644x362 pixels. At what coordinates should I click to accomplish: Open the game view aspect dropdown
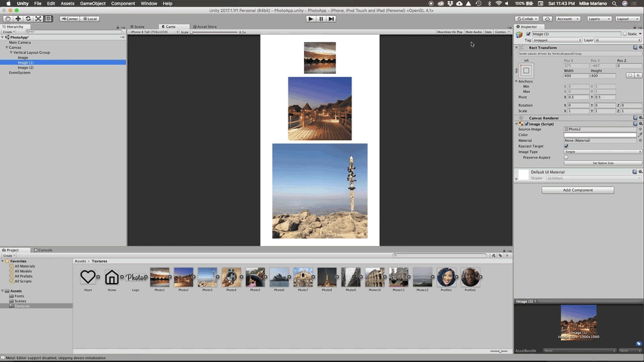coord(154,32)
